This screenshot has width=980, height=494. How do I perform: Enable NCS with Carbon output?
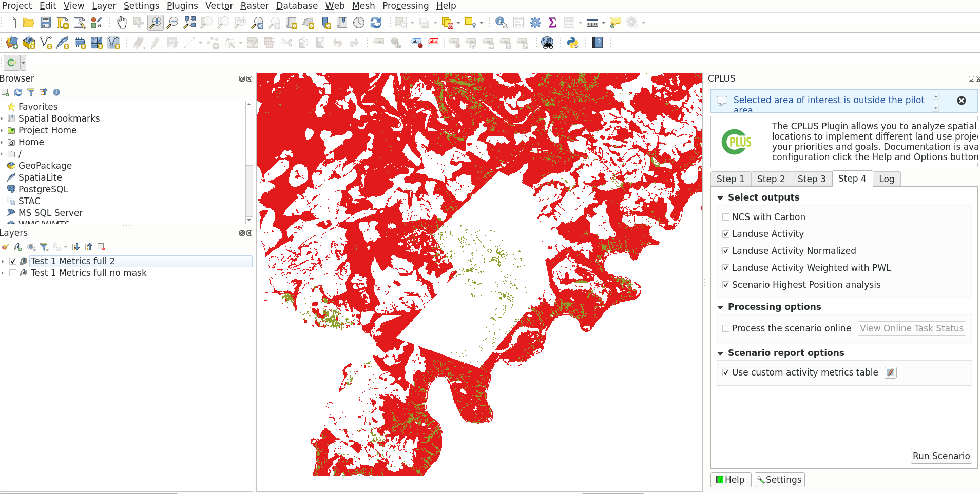pos(726,217)
